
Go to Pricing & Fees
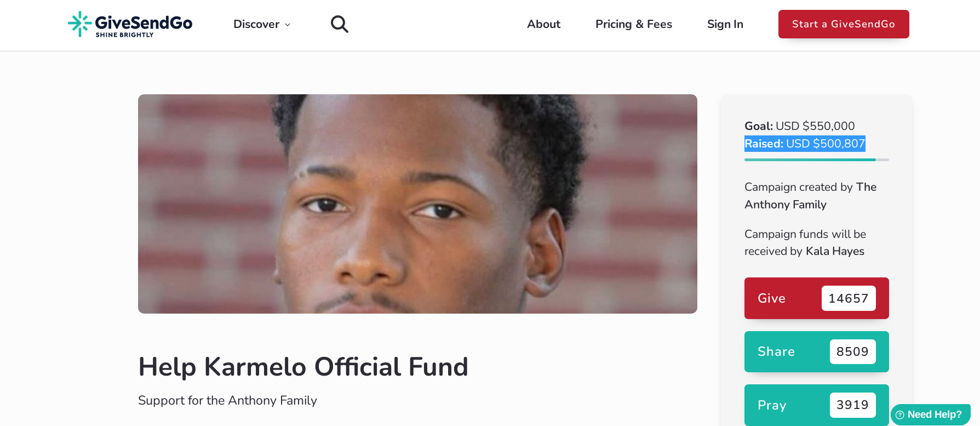633,24
